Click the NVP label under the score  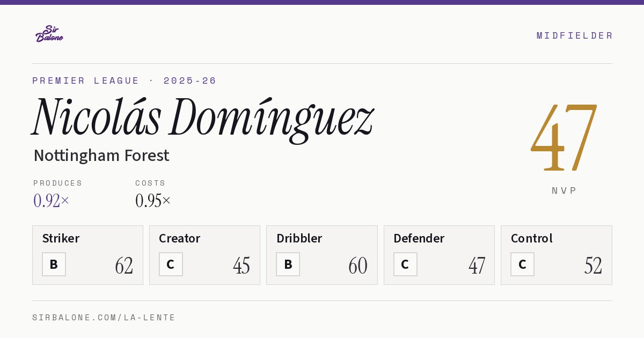(x=564, y=190)
